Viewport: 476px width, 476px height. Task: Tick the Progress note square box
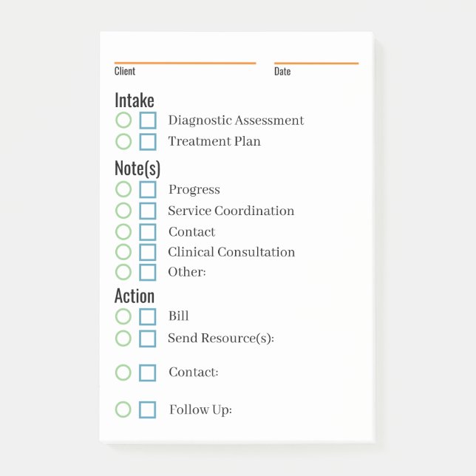coord(148,190)
